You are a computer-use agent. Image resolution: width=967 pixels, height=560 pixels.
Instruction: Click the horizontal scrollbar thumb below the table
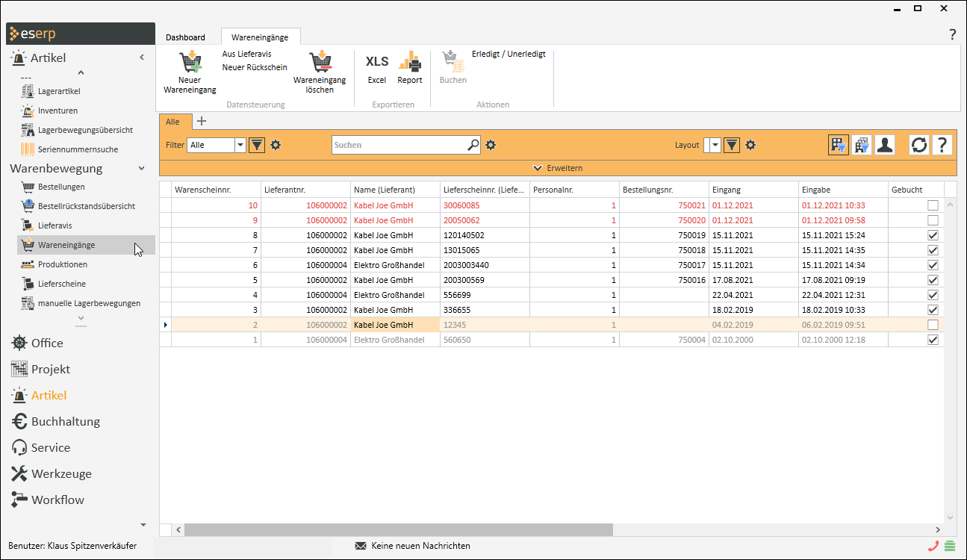[x=399, y=529]
